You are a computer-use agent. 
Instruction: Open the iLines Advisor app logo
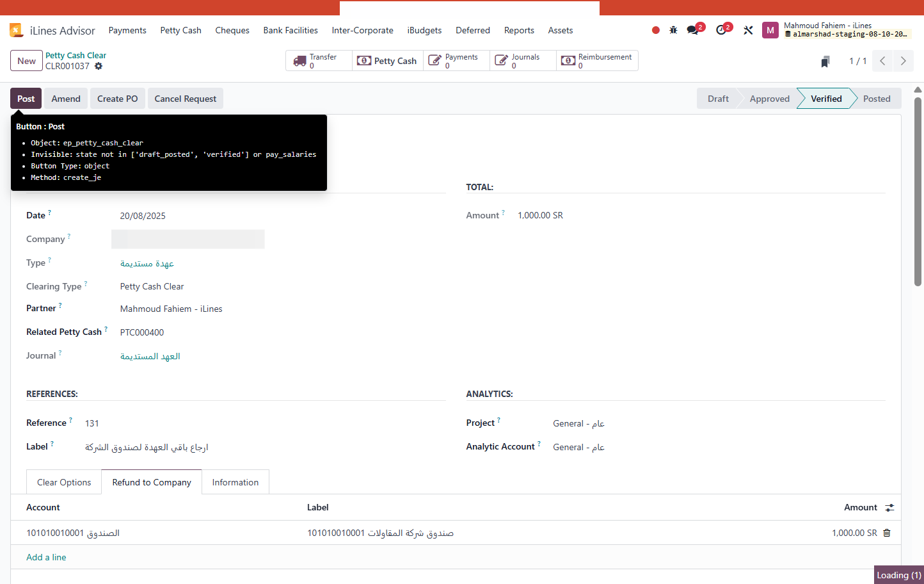[17, 30]
